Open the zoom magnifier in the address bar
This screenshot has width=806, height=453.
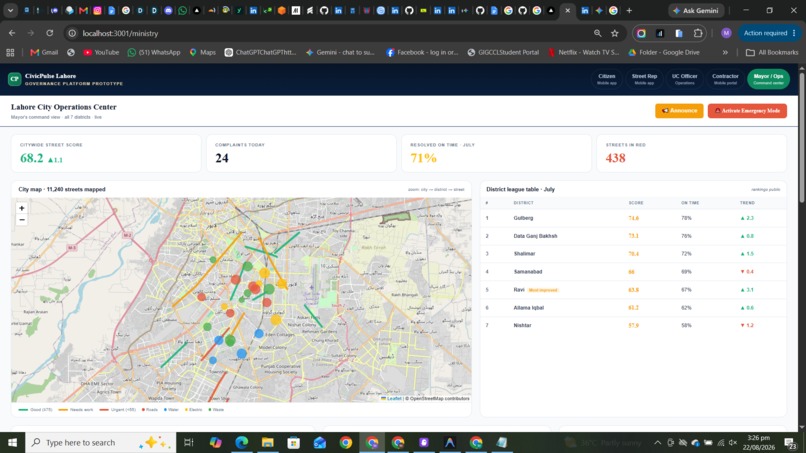(x=597, y=33)
